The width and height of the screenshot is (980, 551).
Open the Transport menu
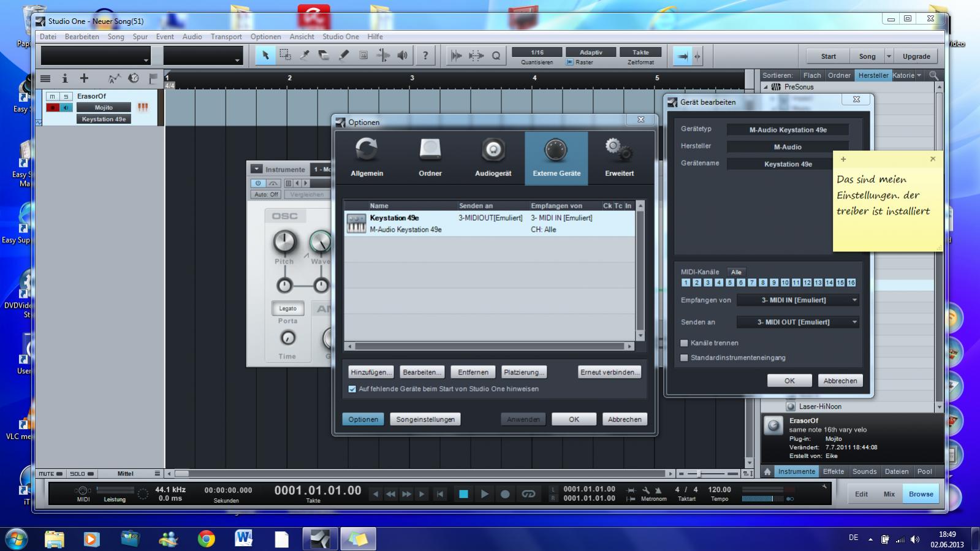tap(226, 37)
